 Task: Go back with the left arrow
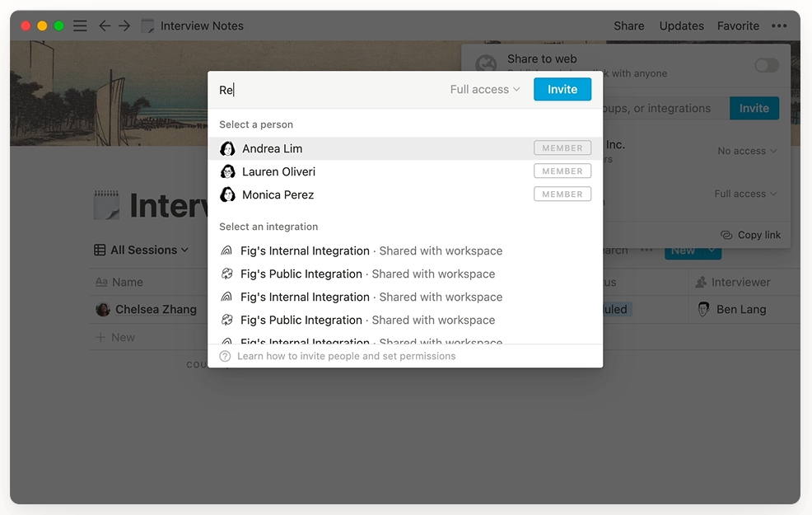(x=105, y=26)
